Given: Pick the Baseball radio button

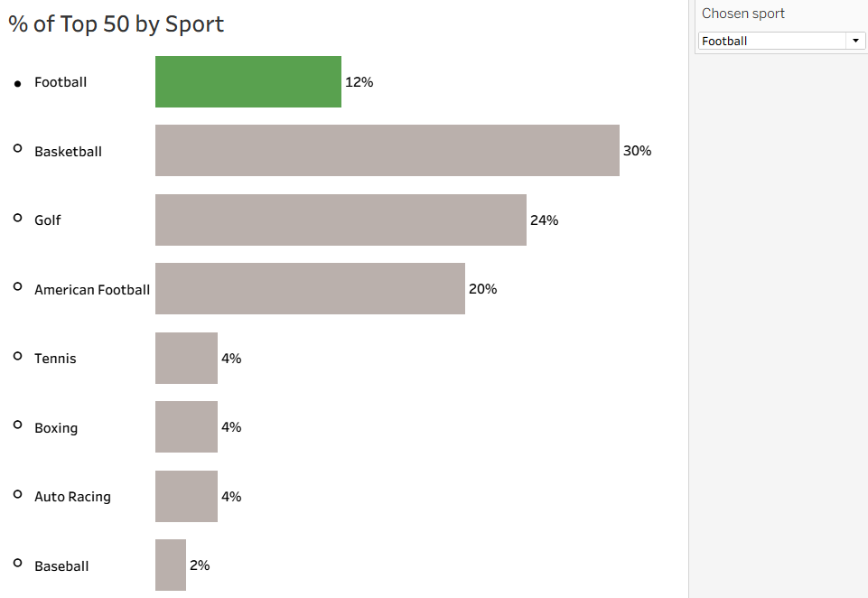Looking at the screenshot, I should pos(17,563).
